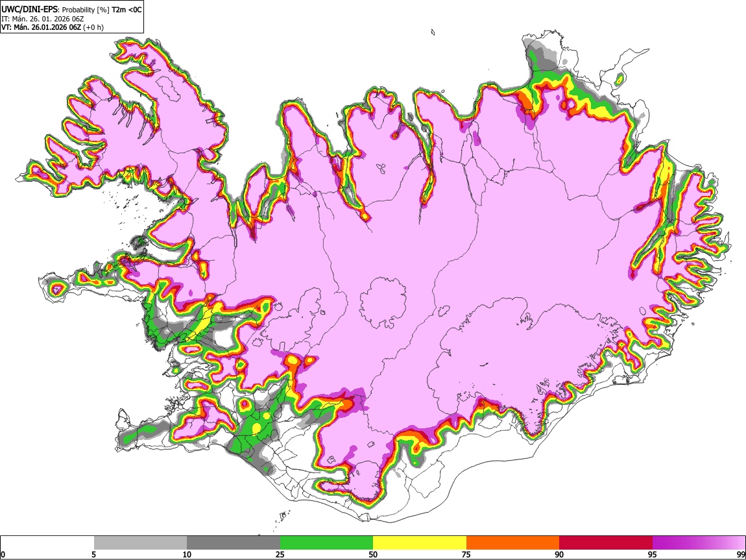Click the IT: Mán. 26. 01. 2026 06Z line
The image size is (746, 560).
coord(42,19)
